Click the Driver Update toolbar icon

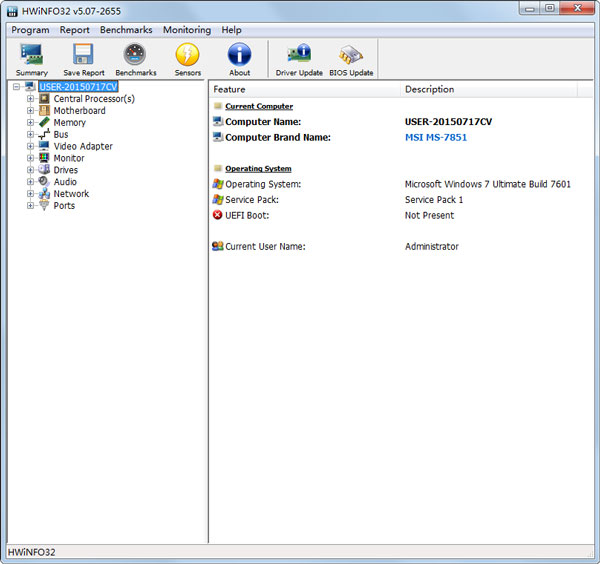pos(299,54)
